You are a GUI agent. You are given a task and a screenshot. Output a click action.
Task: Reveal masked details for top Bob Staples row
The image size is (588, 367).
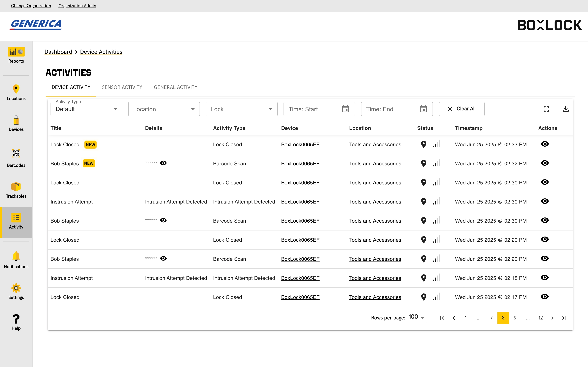tap(163, 163)
